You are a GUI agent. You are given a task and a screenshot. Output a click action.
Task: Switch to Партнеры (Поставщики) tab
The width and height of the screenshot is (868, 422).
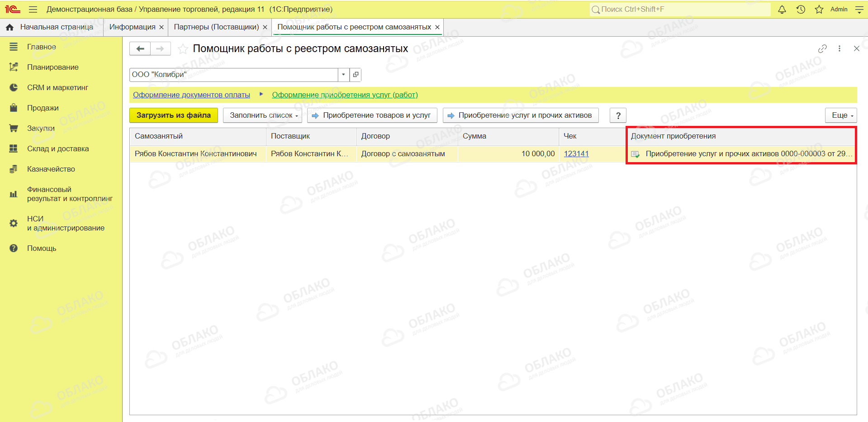pyautogui.click(x=216, y=27)
